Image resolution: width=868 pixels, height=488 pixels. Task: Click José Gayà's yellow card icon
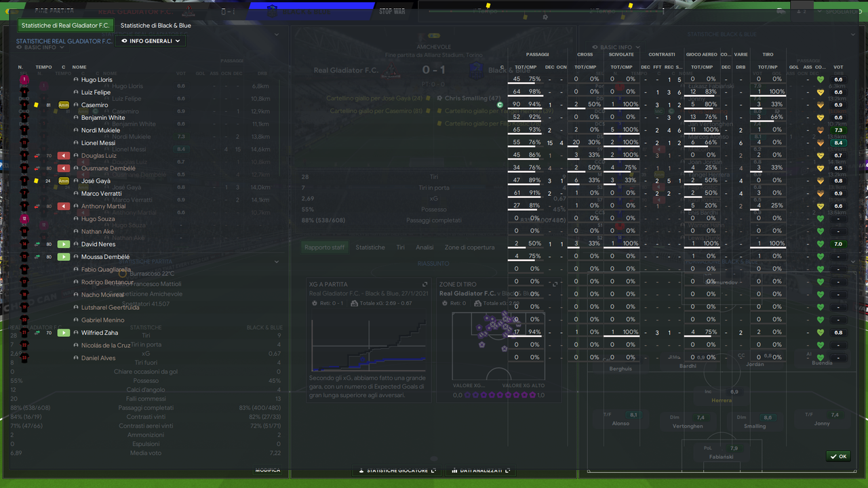coord(36,181)
